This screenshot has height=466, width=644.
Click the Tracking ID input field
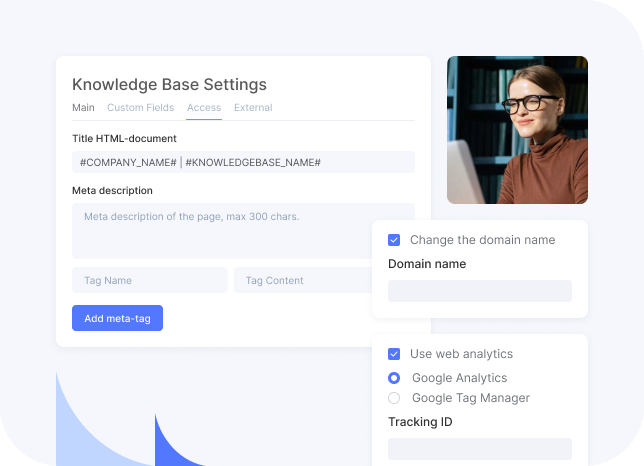pyautogui.click(x=479, y=449)
